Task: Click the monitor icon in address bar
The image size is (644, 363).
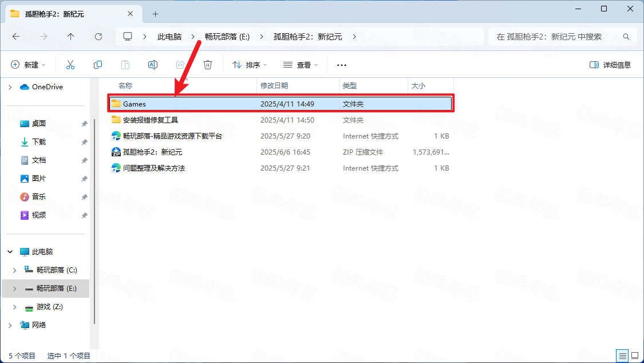Action: [x=128, y=37]
